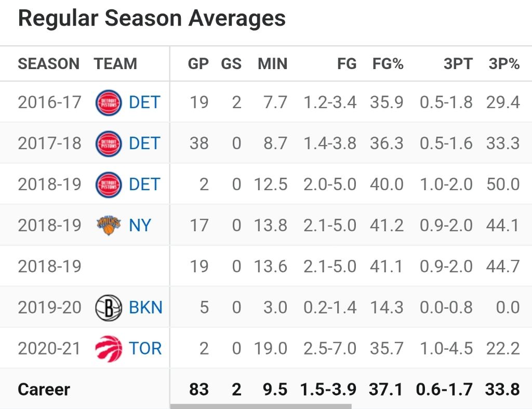Click the SEASON column header
The height and width of the screenshot is (409, 532).
coord(49,64)
